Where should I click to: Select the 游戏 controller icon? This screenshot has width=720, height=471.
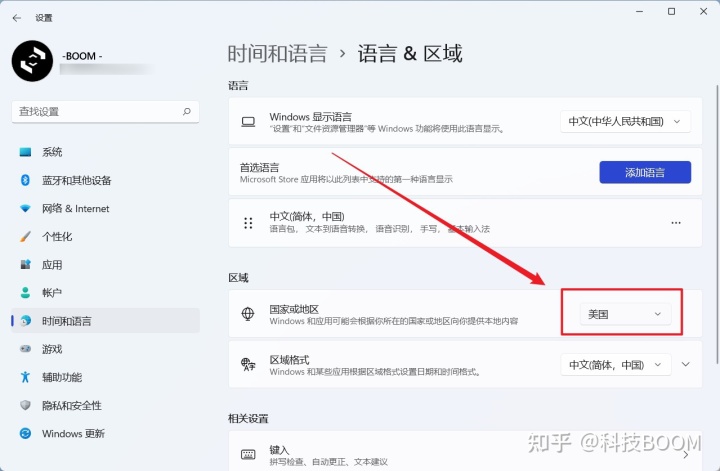[x=25, y=349]
